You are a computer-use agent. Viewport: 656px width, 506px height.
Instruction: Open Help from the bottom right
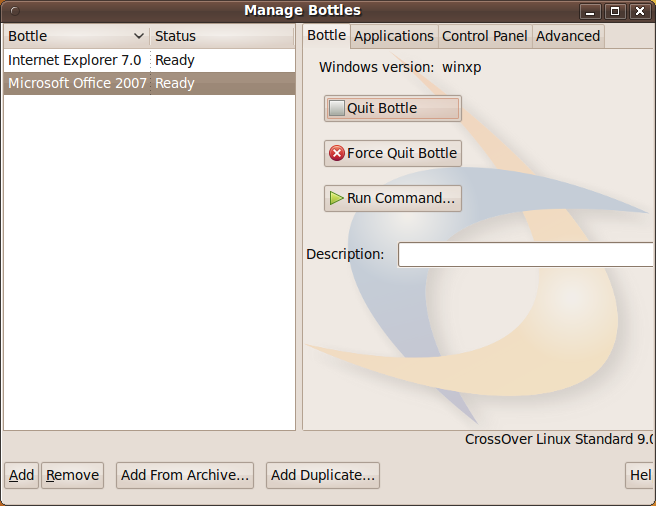[x=639, y=475]
